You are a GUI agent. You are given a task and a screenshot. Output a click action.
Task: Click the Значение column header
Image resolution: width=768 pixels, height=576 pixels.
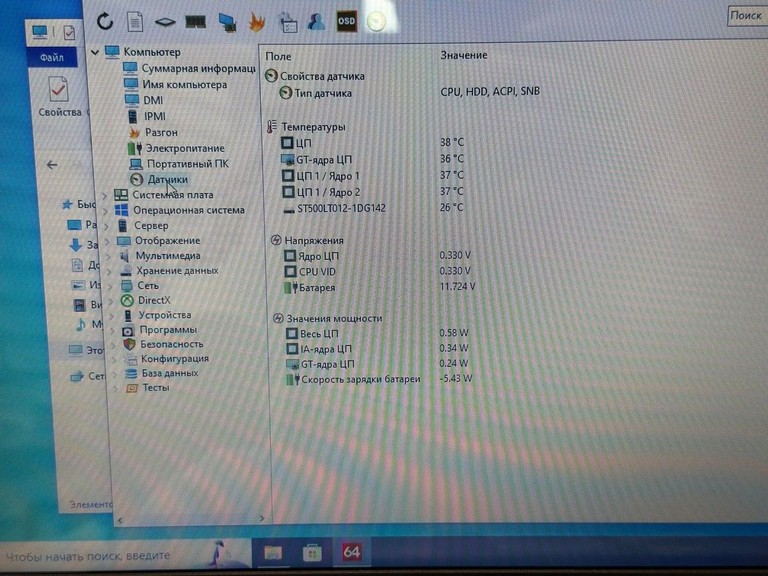[463, 55]
